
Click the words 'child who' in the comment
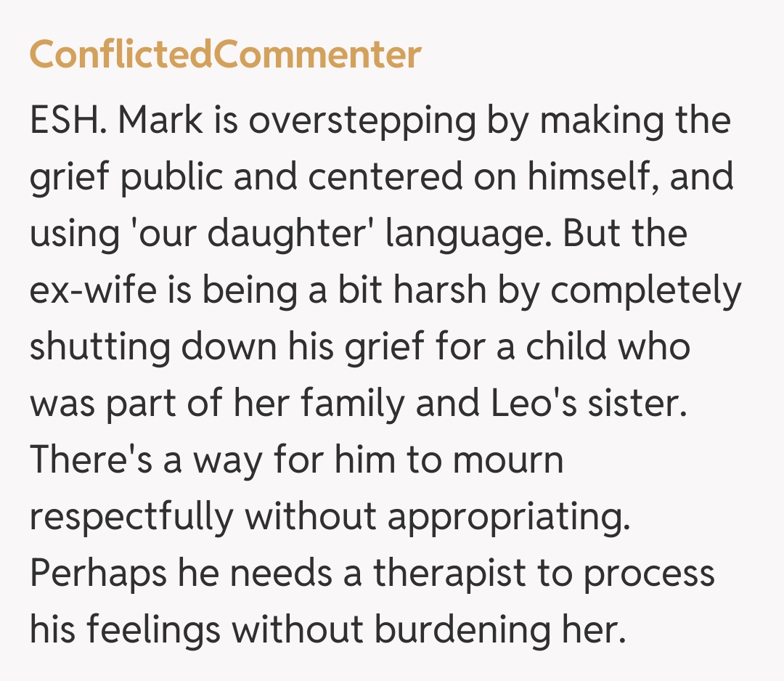point(597,348)
